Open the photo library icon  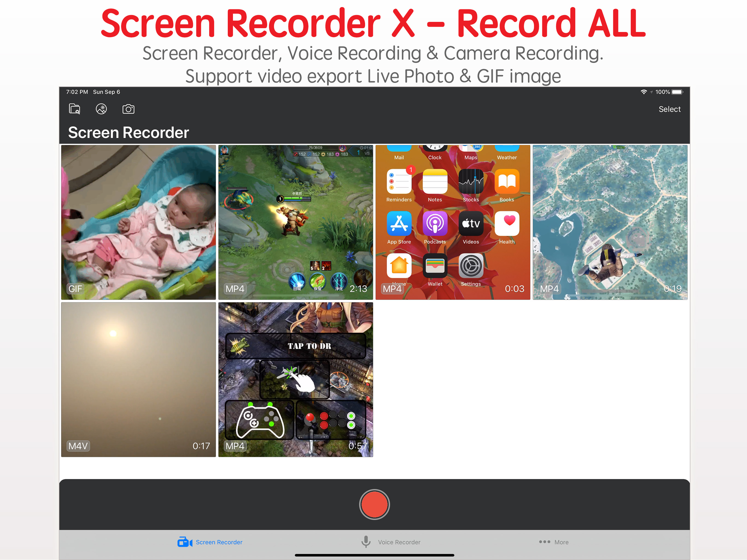tap(101, 109)
